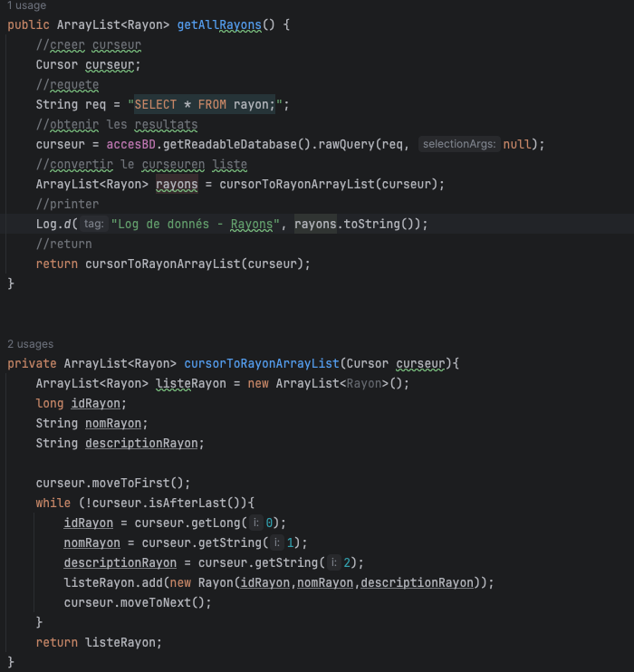634x672 pixels.
Task: Click the //printer comment
Action: 67,204
